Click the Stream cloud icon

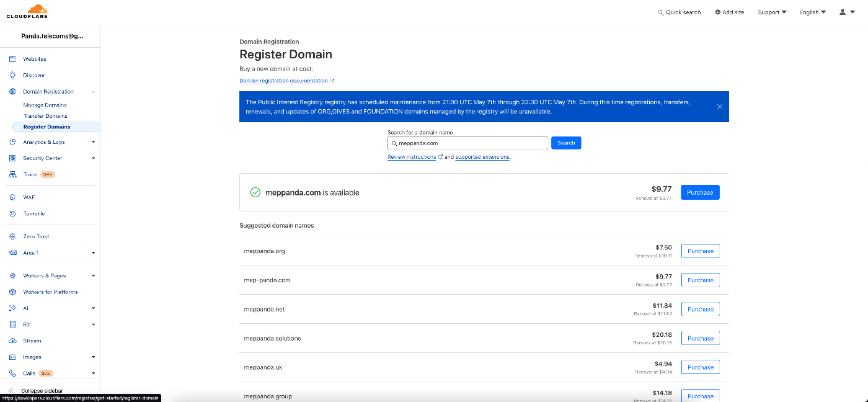[x=12, y=341]
